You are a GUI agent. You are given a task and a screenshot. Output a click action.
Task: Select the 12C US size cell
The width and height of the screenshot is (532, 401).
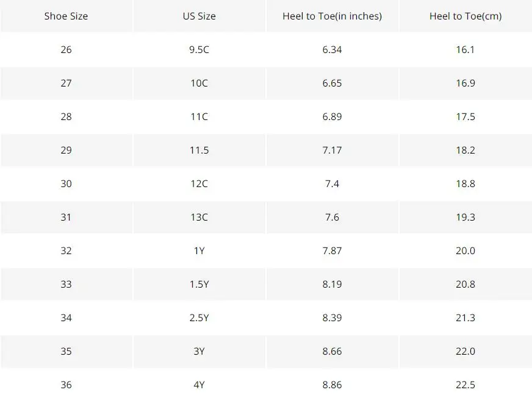tap(199, 183)
